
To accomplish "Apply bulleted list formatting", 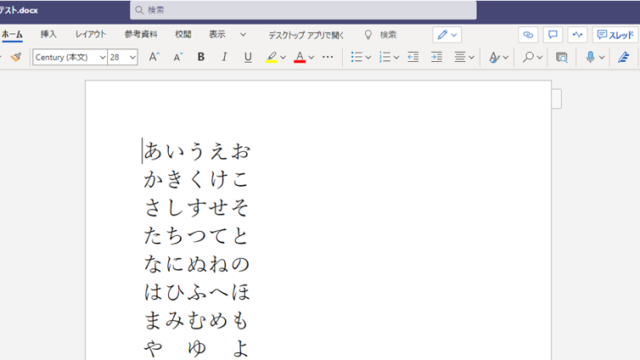I will click(356, 57).
